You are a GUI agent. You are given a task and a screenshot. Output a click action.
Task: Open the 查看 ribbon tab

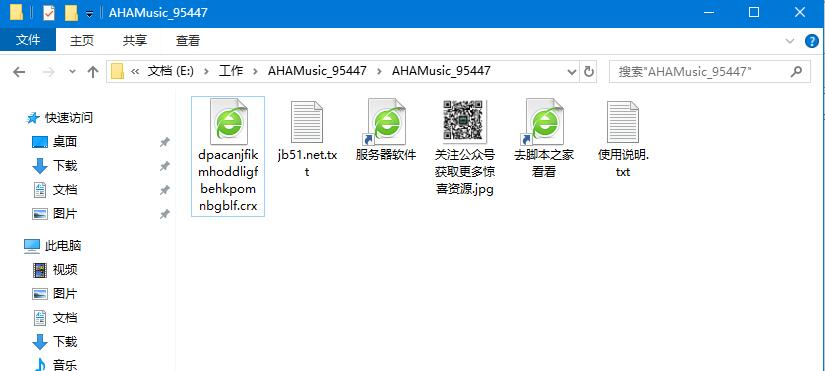(x=188, y=41)
